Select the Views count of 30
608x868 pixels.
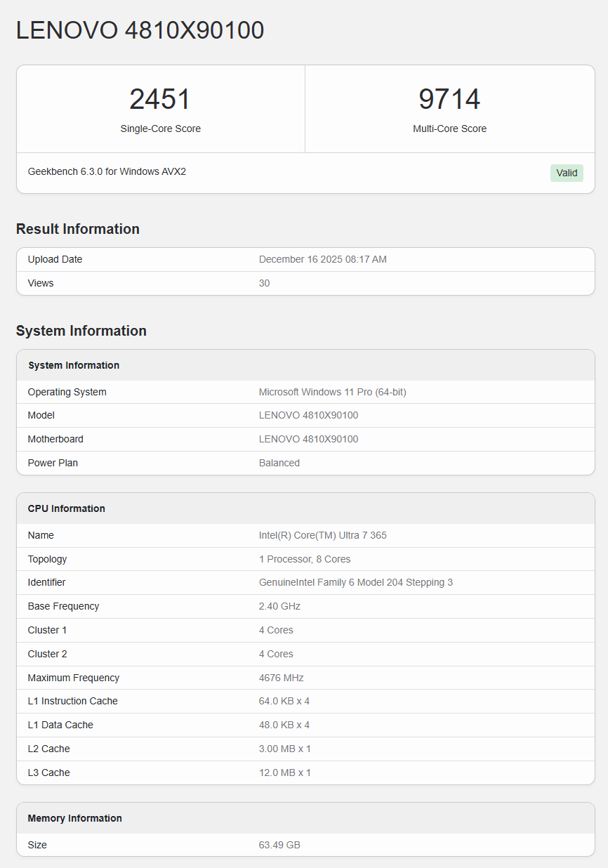pyautogui.click(x=263, y=283)
